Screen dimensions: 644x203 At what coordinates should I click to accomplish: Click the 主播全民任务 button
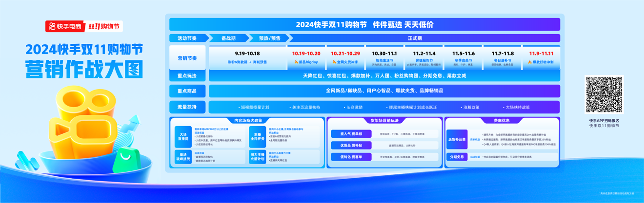(258, 137)
